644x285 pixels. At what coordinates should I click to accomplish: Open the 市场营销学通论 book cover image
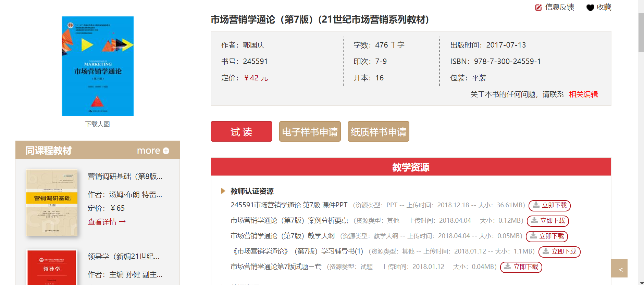click(98, 66)
